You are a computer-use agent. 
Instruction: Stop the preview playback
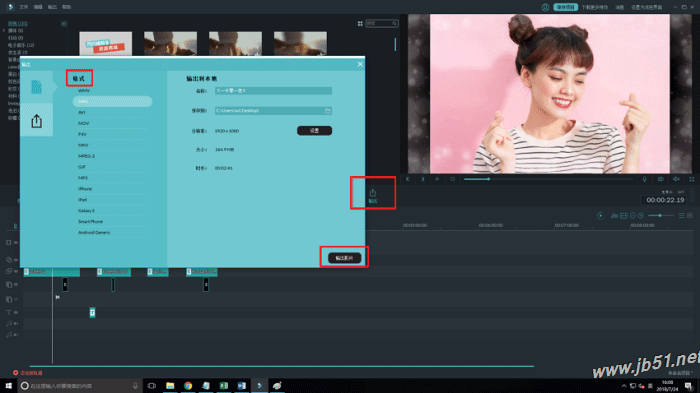[452, 179]
